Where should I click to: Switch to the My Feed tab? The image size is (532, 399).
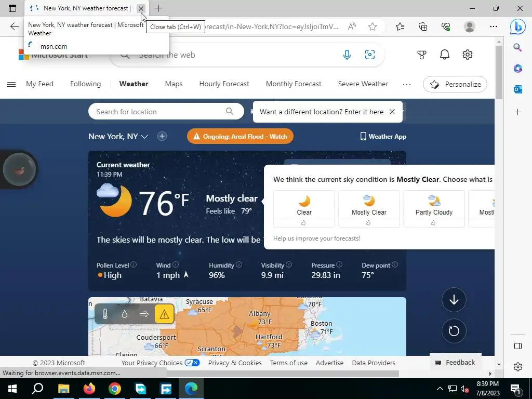point(39,84)
